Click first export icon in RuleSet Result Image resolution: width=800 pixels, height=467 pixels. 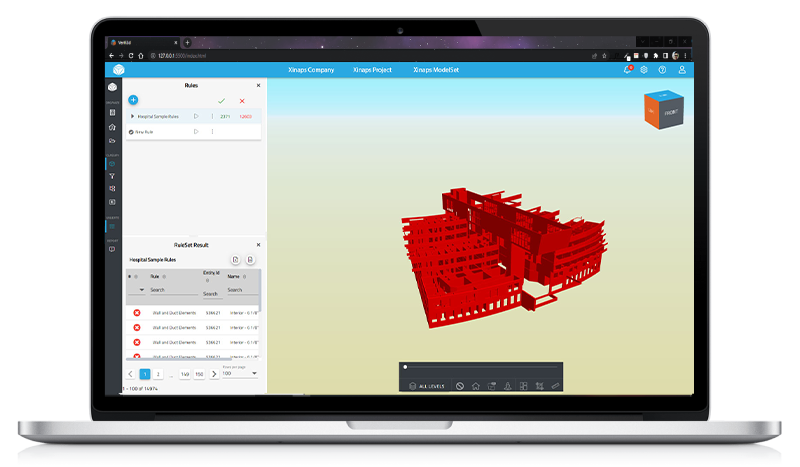click(235, 260)
